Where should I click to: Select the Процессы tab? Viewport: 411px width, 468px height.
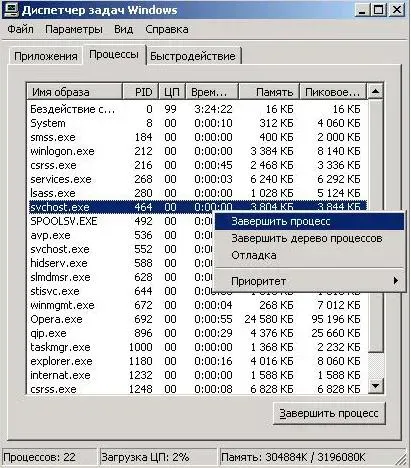[114, 54]
